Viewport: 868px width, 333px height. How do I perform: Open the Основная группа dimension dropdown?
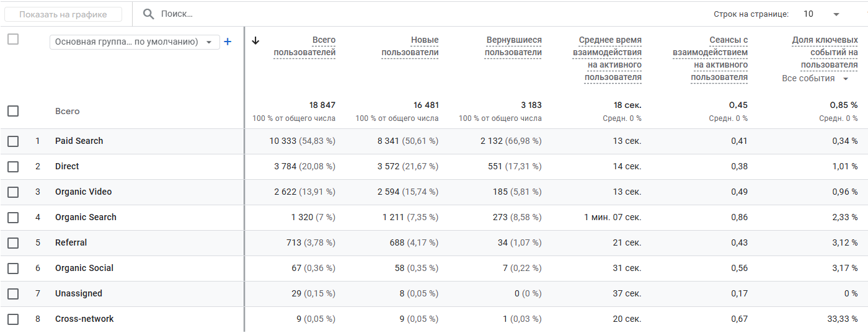click(x=135, y=42)
